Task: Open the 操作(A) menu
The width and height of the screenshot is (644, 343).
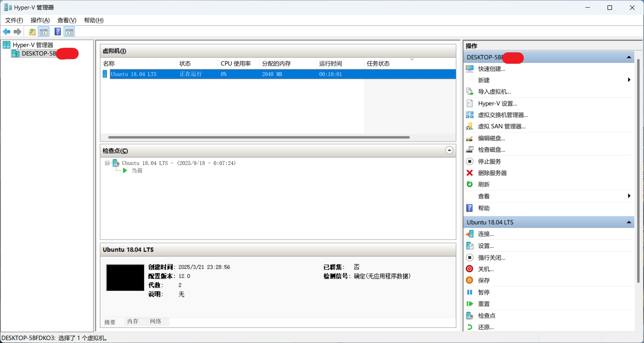Action: coord(40,20)
